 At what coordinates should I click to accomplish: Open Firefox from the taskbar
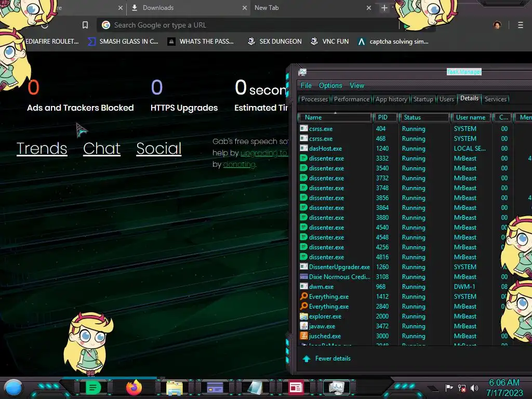click(x=134, y=388)
